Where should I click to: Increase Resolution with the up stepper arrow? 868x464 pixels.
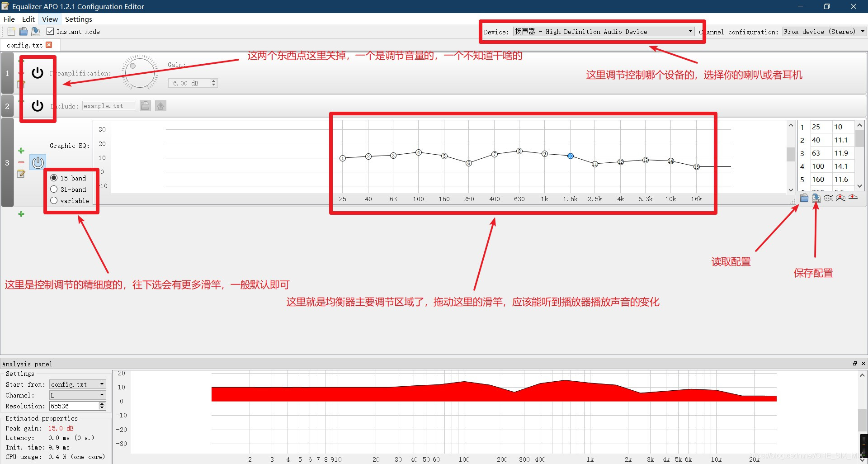click(x=102, y=404)
